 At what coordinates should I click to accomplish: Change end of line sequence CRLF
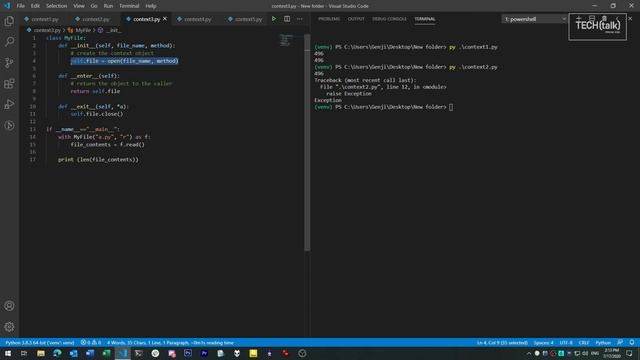tap(584, 342)
